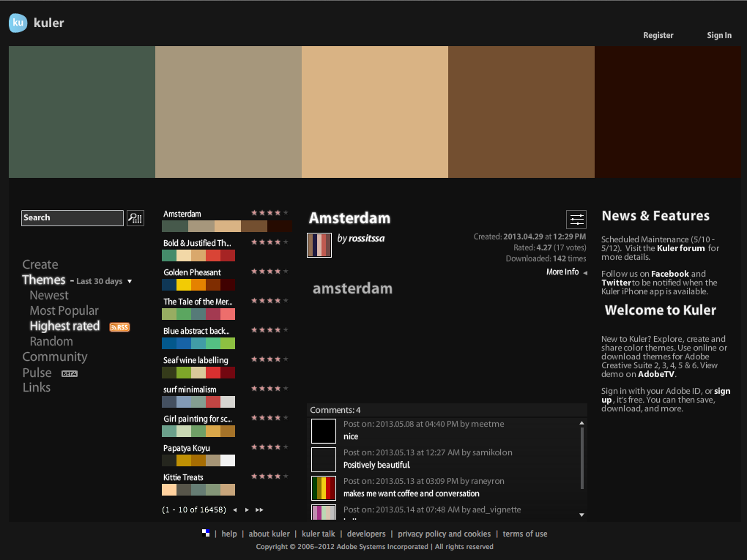Jump to the last page double-arrow
This screenshot has width=747, height=560.
259,509
